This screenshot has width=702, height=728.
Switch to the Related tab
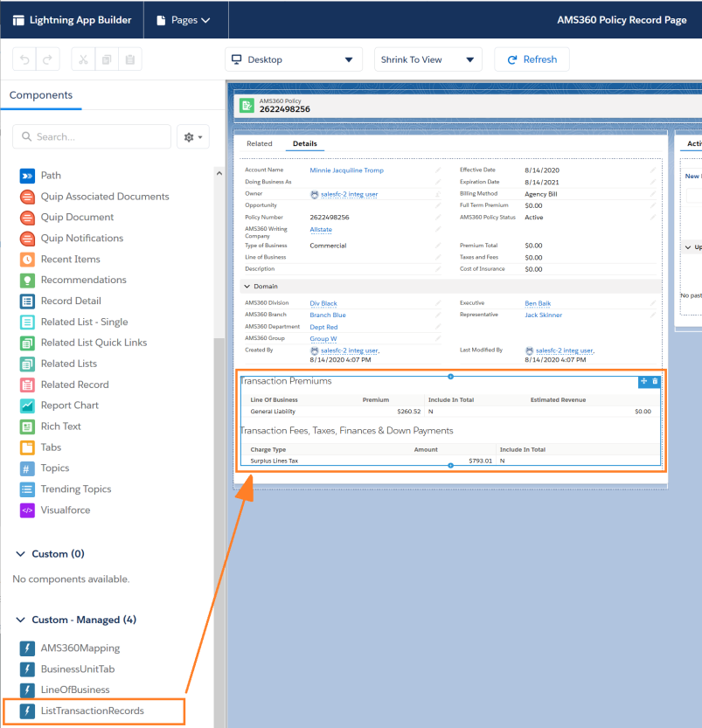259,143
